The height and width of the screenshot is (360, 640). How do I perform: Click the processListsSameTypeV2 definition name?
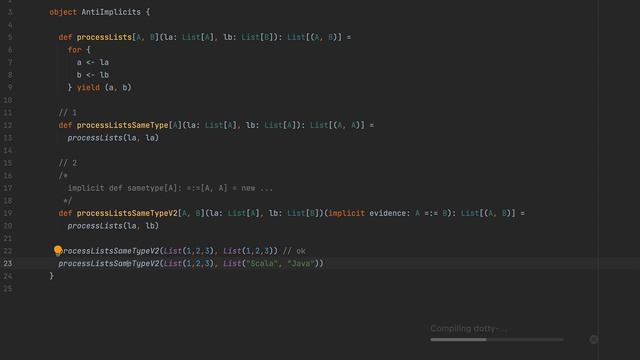click(127, 213)
